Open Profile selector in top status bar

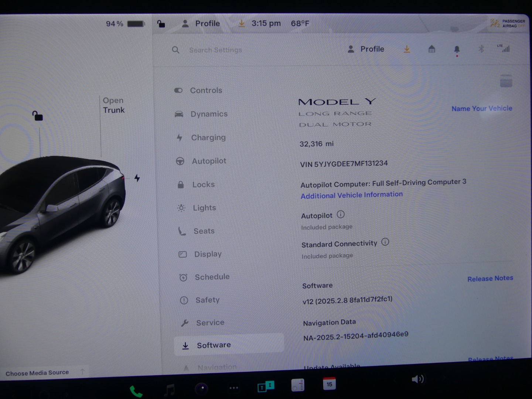(x=201, y=24)
